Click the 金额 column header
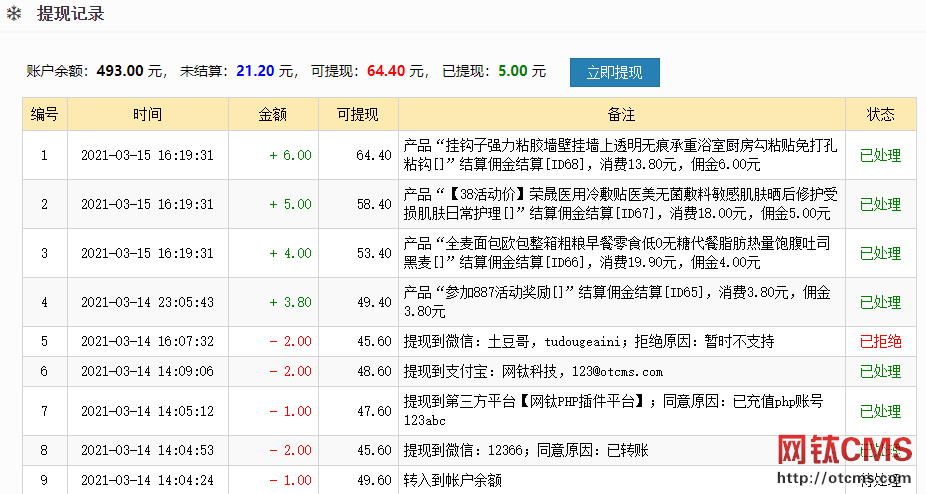 273,114
